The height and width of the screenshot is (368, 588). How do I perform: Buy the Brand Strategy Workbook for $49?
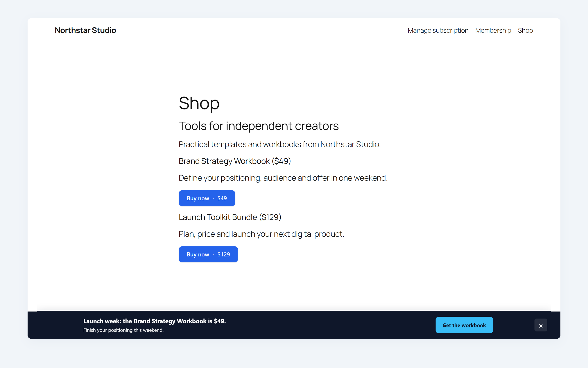(207, 198)
